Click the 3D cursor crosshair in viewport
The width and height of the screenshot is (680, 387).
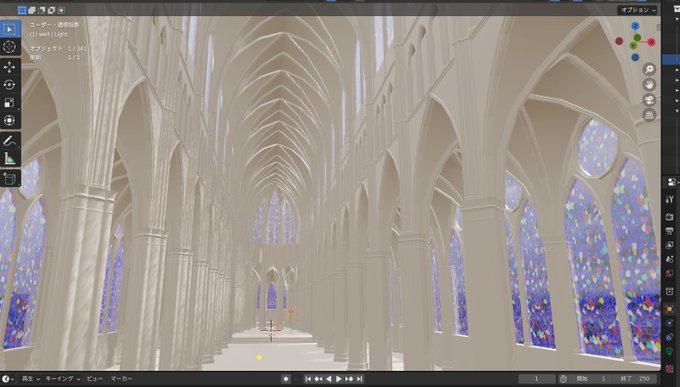coord(271,331)
